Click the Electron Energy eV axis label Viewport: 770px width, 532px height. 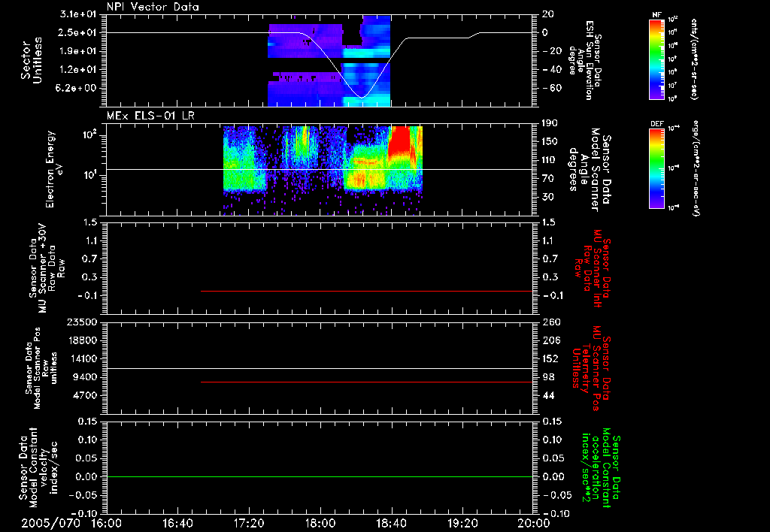[x=54, y=169]
